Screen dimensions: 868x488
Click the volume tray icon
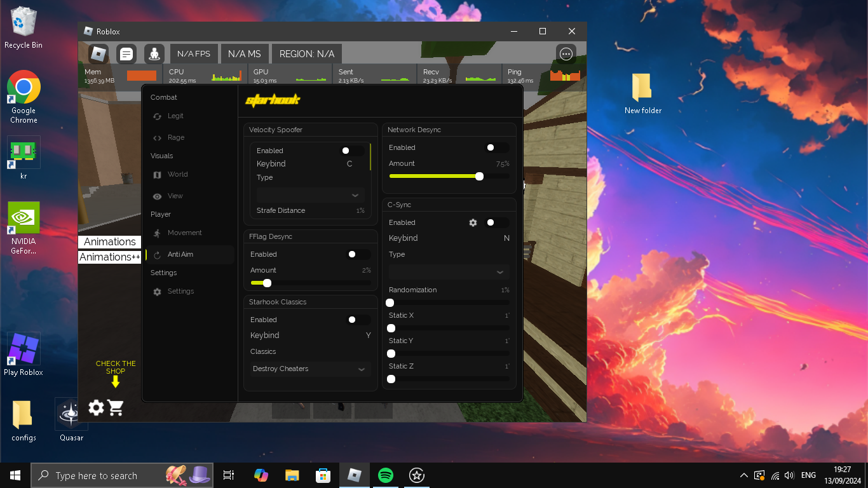point(789,475)
